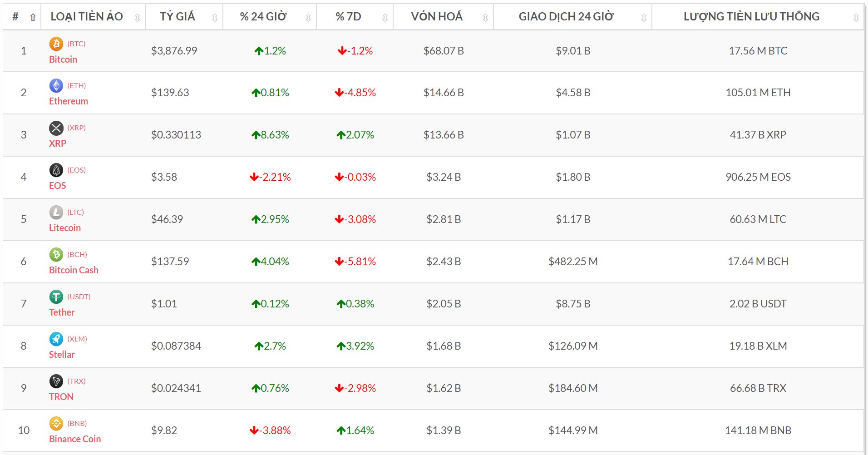The height and width of the screenshot is (455, 868).
Task: Click the Binance Coin logo icon
Action: [56, 424]
